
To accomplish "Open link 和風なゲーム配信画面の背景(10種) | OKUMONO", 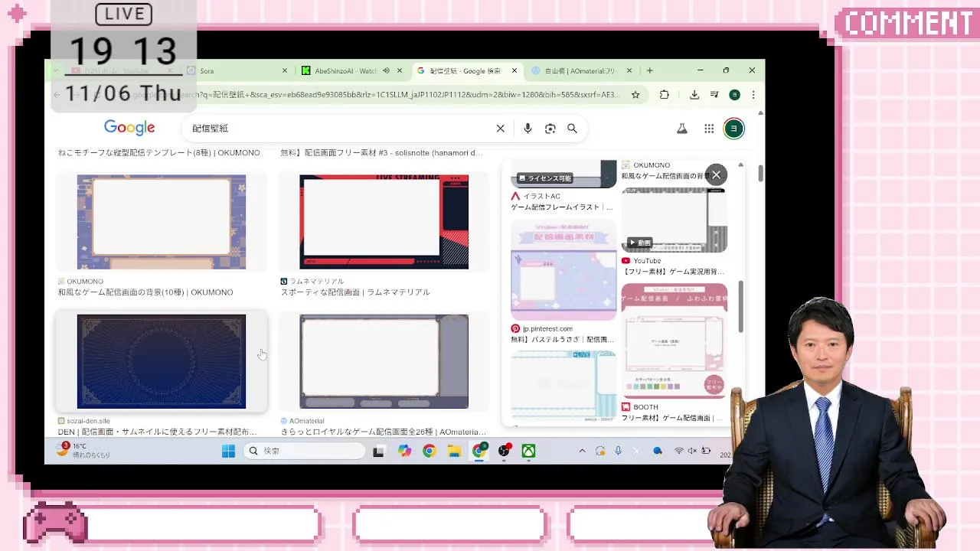I will coord(145,292).
